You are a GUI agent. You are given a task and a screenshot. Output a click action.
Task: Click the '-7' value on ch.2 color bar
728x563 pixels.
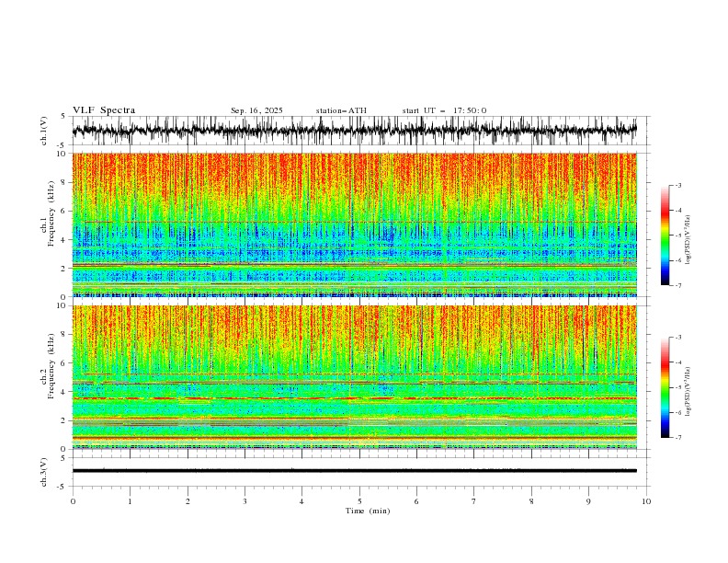(677, 438)
